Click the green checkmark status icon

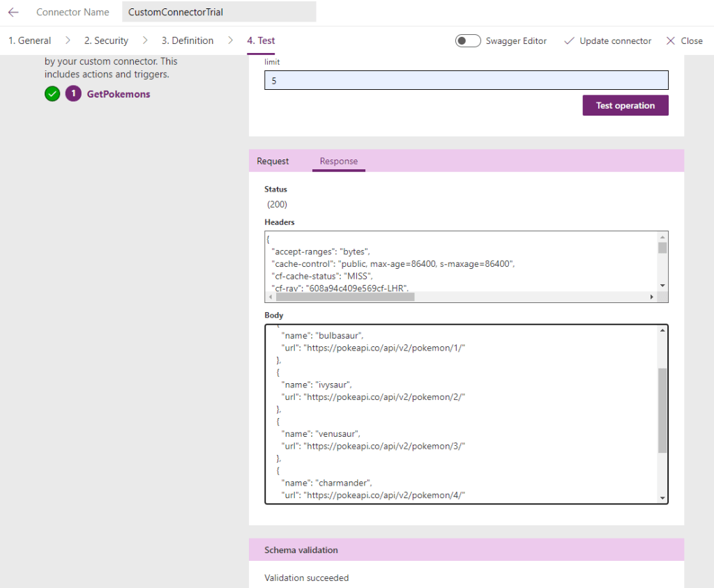pos(52,94)
